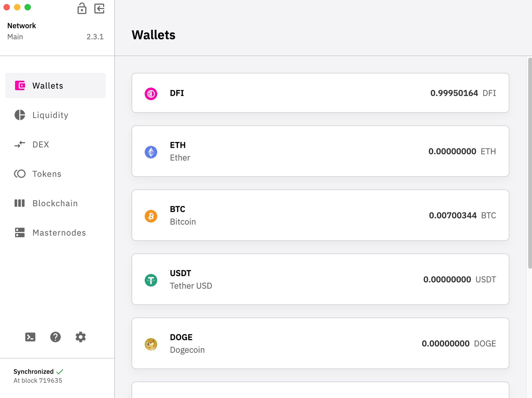The height and width of the screenshot is (398, 532).
Task: Click the orange Bitcoin logo
Action: pos(151,216)
